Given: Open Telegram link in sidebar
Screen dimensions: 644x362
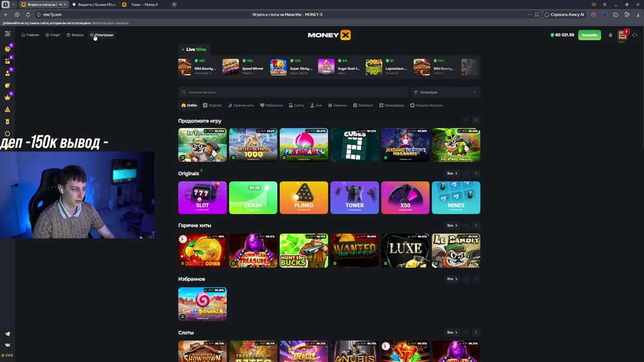Looking at the screenshot, I should click(8, 334).
